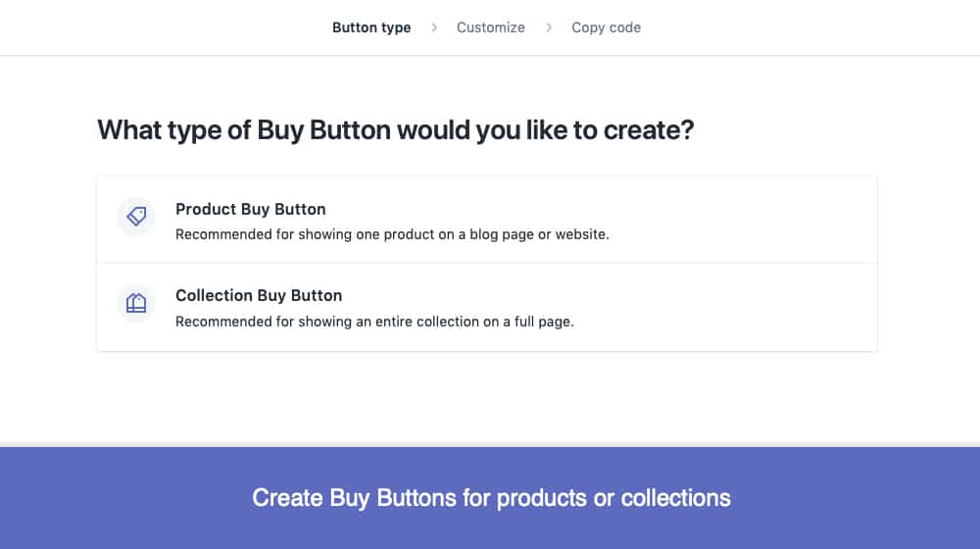This screenshot has width=980, height=549.
Task: Click the breadcrumb header bar
Action: pos(490,27)
